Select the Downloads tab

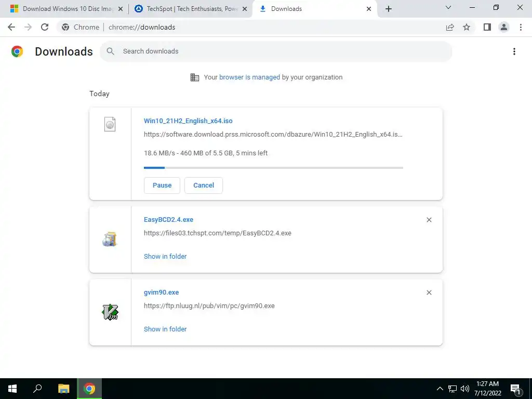pos(314,9)
